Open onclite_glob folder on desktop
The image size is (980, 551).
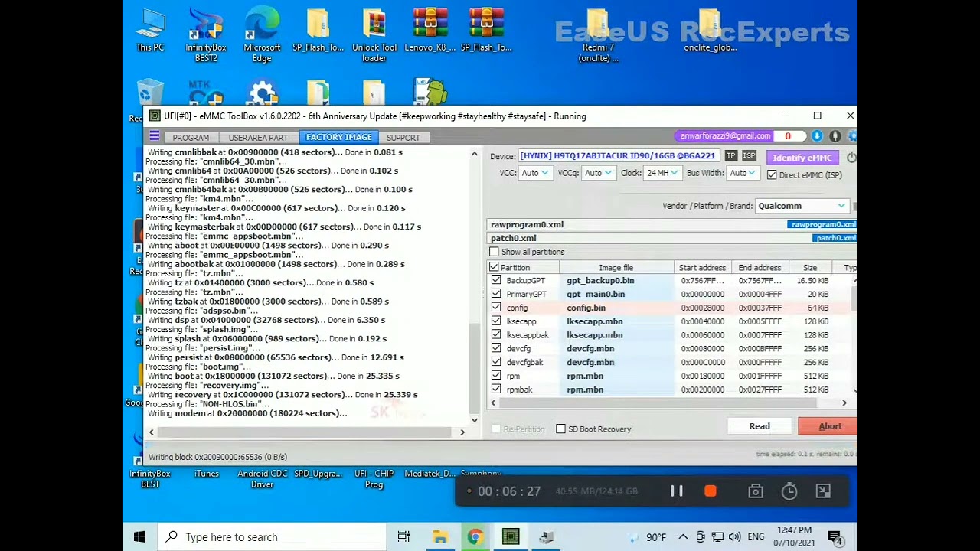[710, 31]
